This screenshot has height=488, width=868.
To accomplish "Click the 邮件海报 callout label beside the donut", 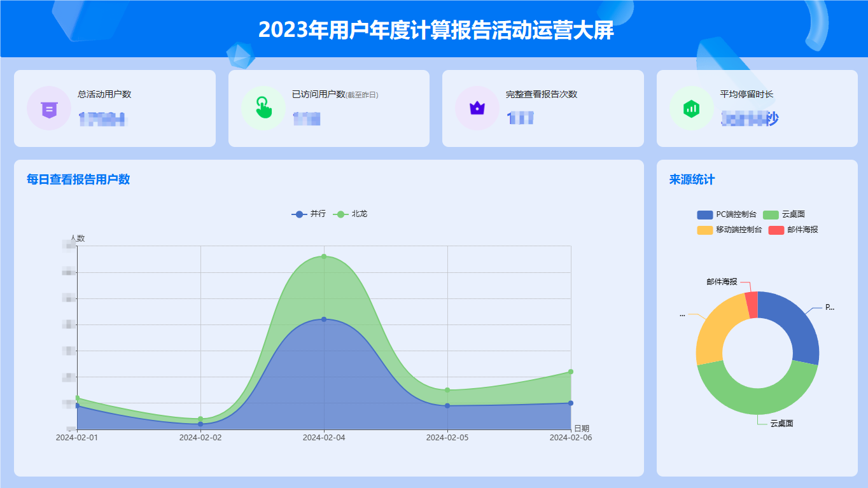I will (x=722, y=281).
